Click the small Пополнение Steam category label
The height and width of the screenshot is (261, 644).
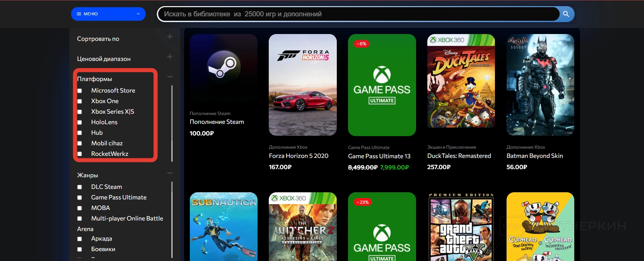[210, 113]
